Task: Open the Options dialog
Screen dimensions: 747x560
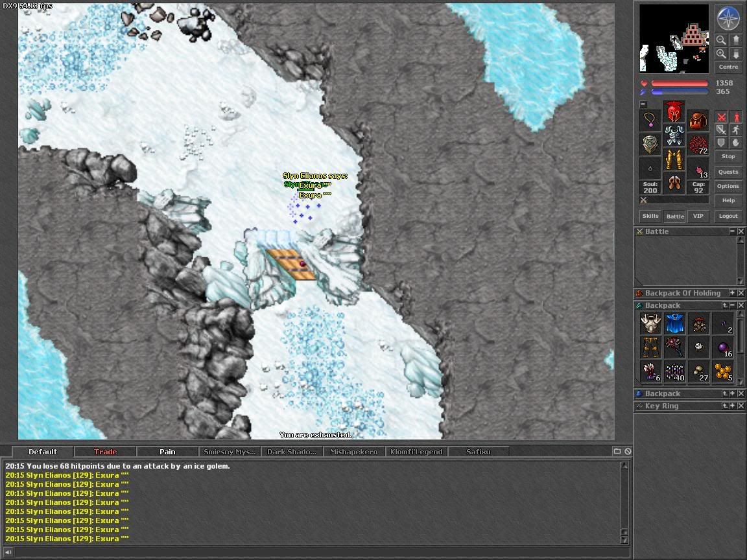Action: tap(728, 186)
